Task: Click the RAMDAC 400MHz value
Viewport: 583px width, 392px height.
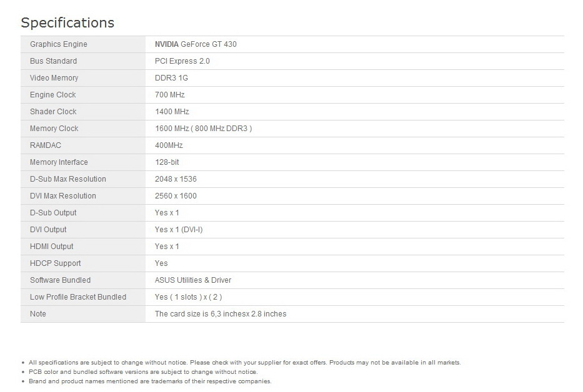Action: (169, 145)
